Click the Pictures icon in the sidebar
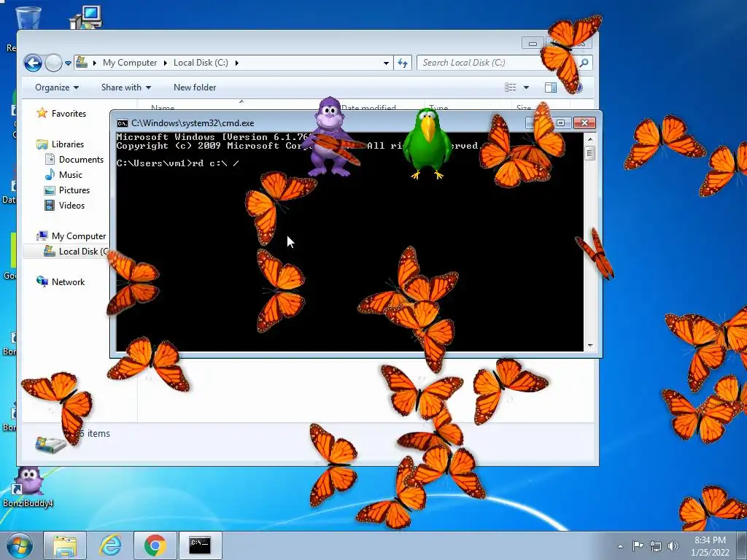Image resolution: width=747 pixels, height=560 pixels. click(49, 190)
